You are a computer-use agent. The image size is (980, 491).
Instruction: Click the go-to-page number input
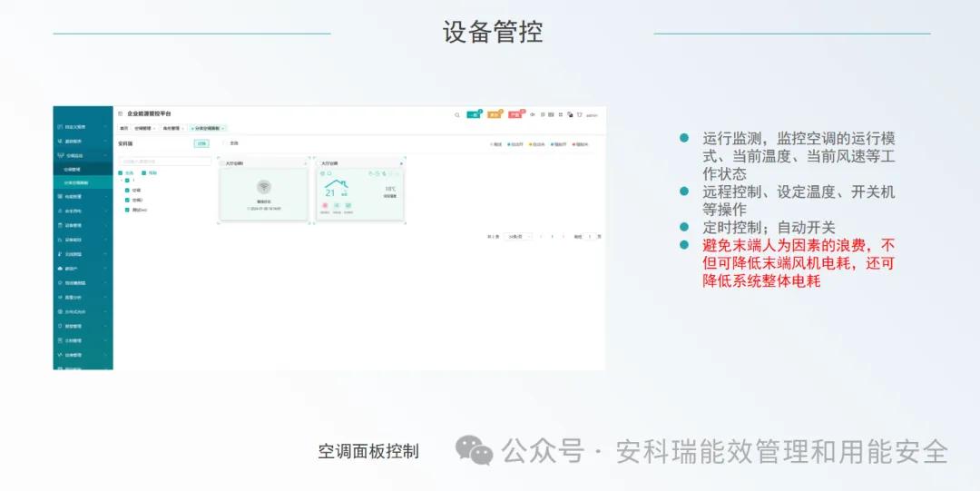click(x=589, y=237)
